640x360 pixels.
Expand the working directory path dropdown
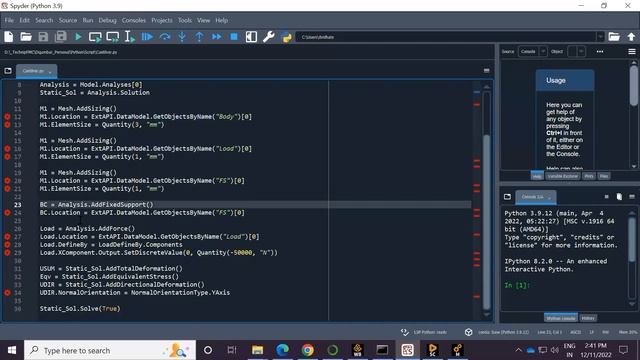click(600, 37)
